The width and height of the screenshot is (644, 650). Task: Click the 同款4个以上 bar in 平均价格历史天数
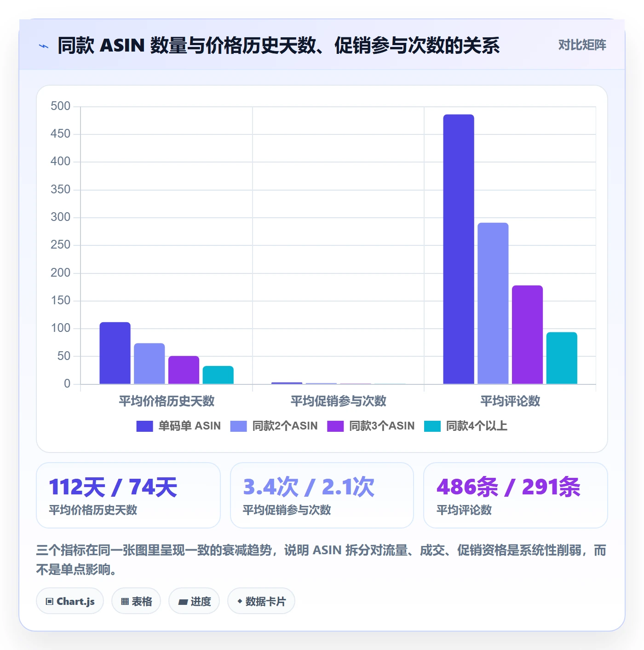pyautogui.click(x=218, y=375)
